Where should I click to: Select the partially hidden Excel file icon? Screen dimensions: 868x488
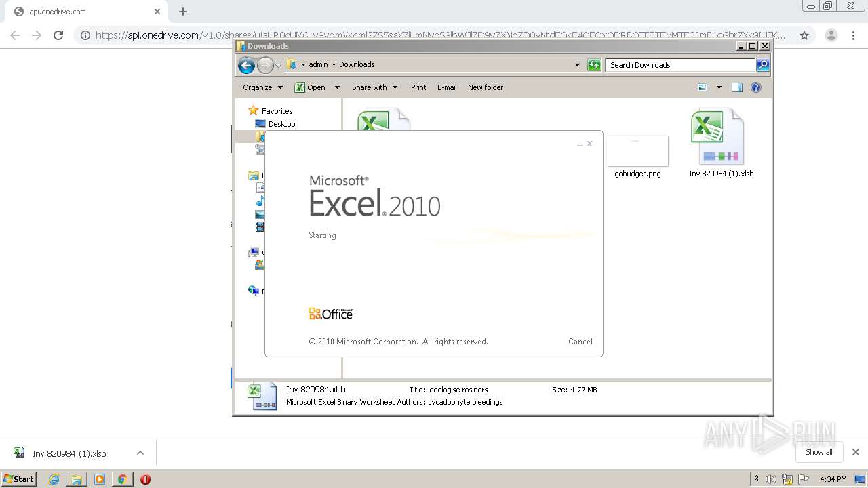coord(383,120)
